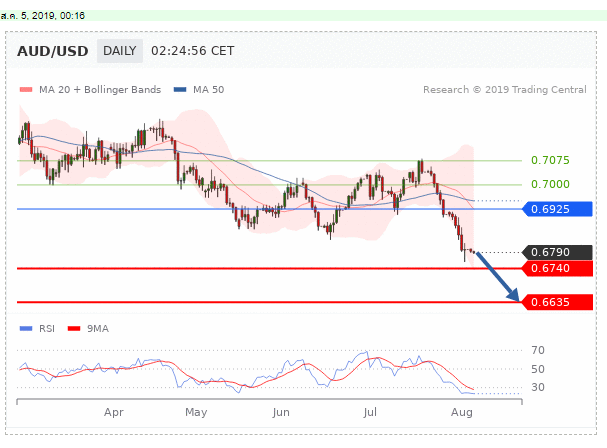Click the AUD/USD pair title
This screenshot has width=607, height=448.
click(x=53, y=51)
